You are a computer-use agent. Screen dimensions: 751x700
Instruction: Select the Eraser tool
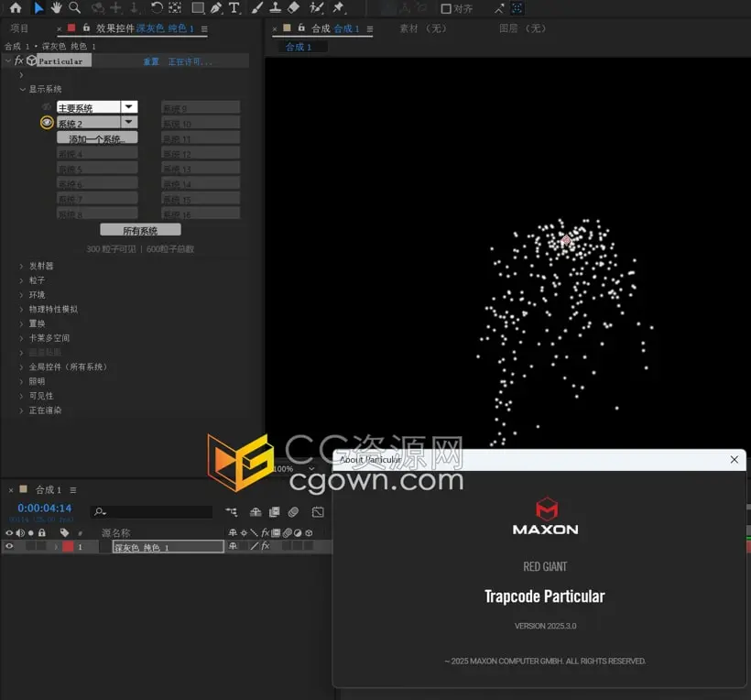[294, 7]
